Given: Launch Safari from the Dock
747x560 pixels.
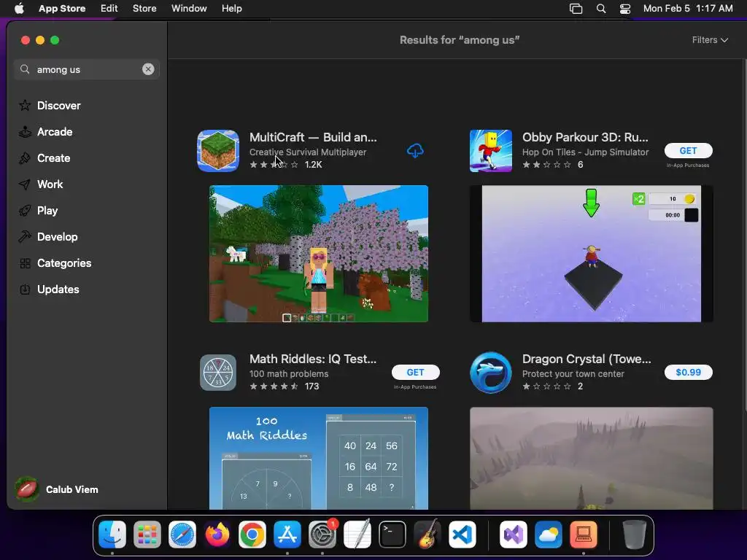Looking at the screenshot, I should (182, 534).
